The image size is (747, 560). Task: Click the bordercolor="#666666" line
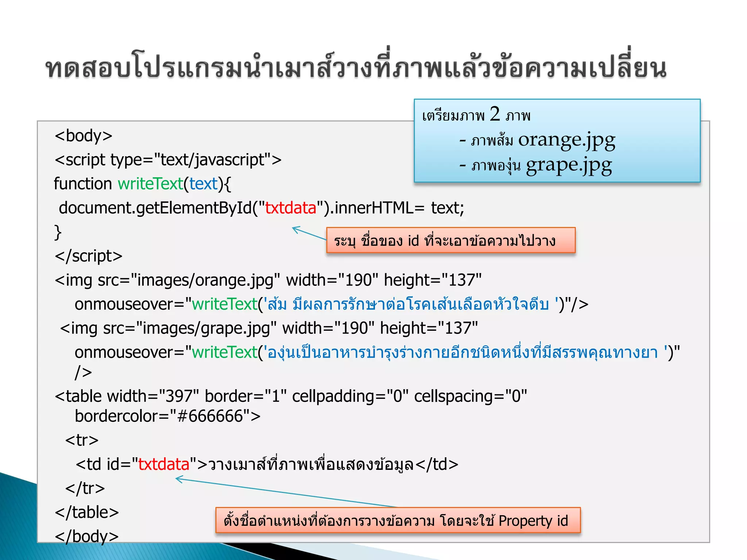click(167, 416)
